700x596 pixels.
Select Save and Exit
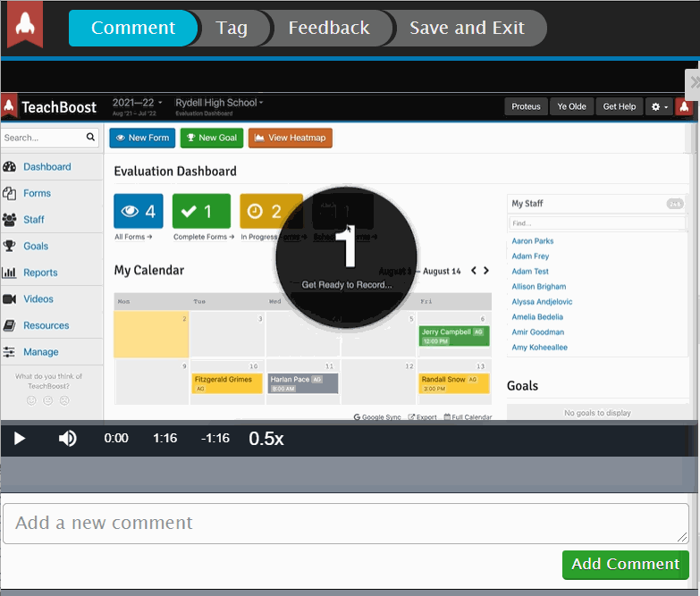(x=467, y=28)
